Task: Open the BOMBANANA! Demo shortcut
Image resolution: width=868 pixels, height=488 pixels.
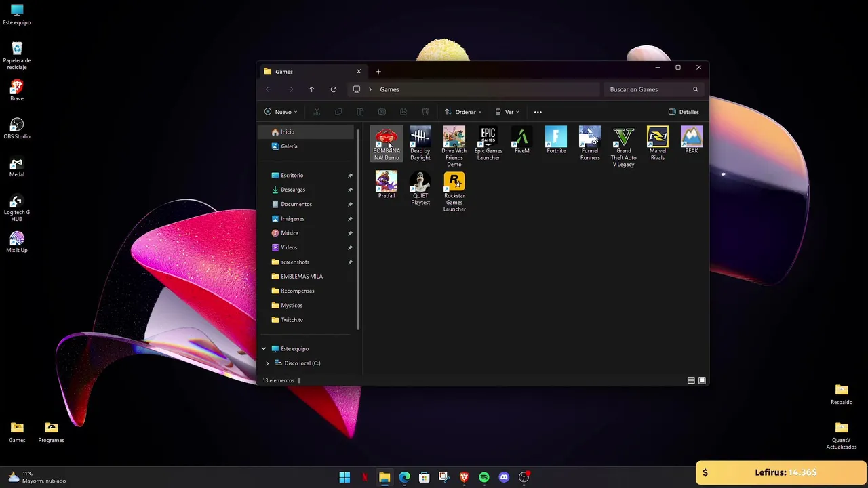Action: coord(387,144)
